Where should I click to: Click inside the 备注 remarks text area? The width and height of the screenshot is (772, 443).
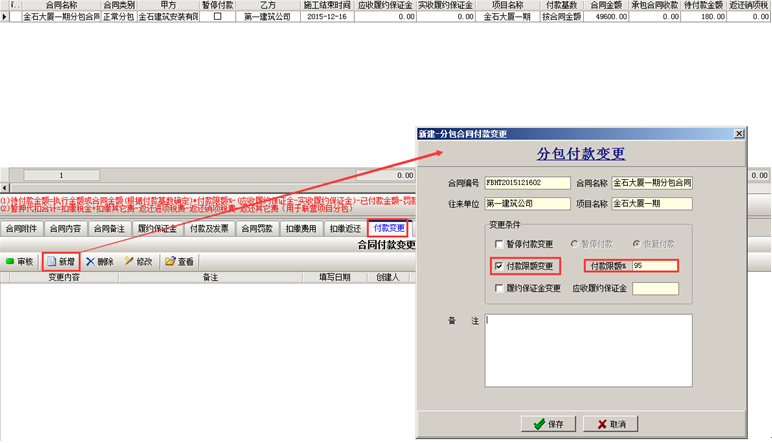[588, 350]
